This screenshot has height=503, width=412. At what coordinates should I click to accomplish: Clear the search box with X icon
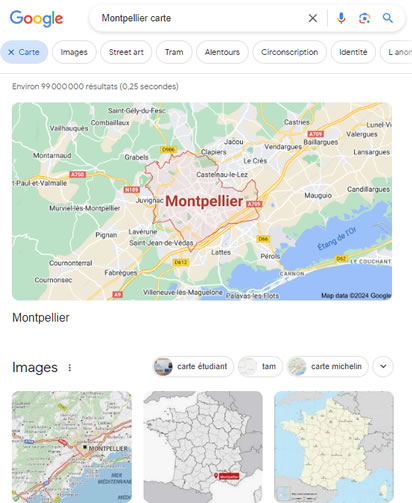tap(313, 18)
